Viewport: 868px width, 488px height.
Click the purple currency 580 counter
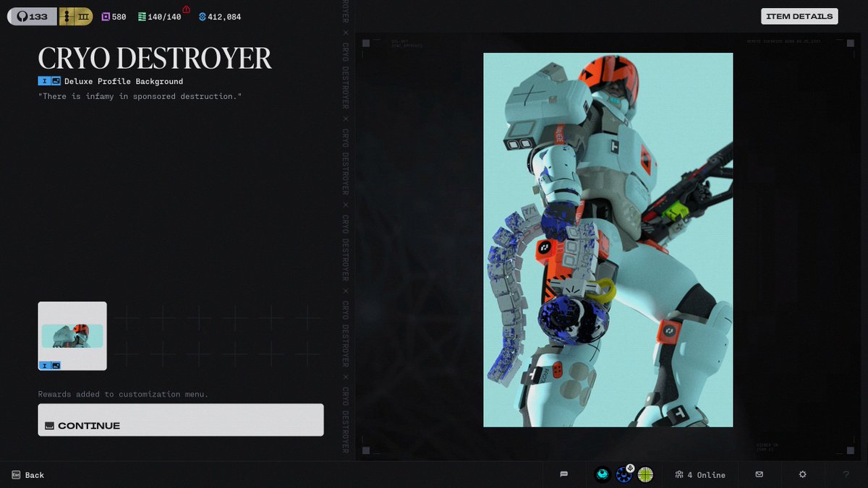point(114,17)
